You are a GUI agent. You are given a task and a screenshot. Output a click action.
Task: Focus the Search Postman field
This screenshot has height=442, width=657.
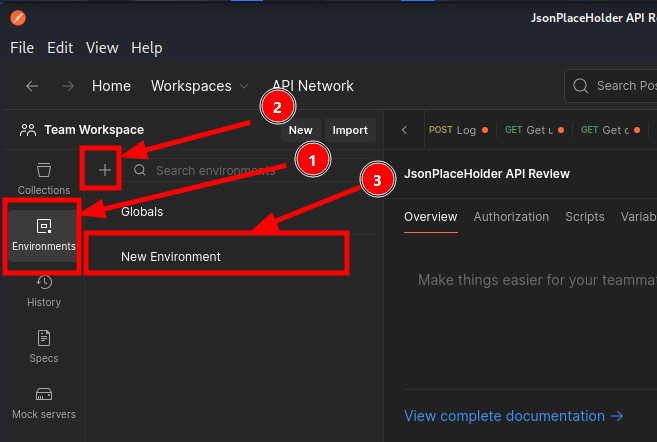pos(612,85)
